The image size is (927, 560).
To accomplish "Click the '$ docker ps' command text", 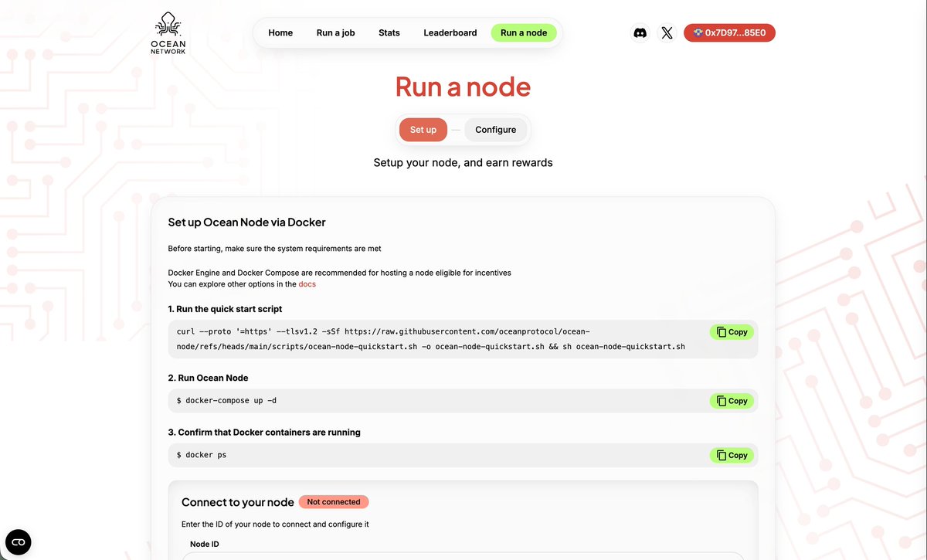I will tap(202, 455).
